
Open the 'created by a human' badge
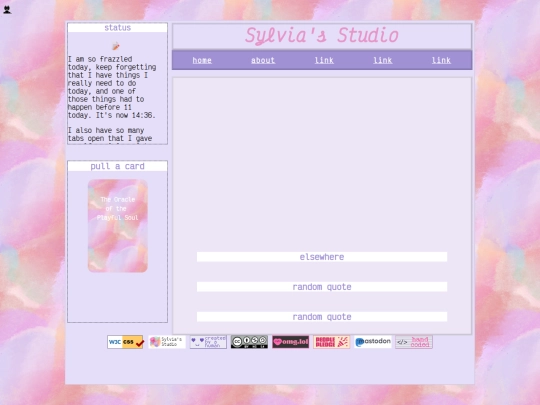pos(208,342)
